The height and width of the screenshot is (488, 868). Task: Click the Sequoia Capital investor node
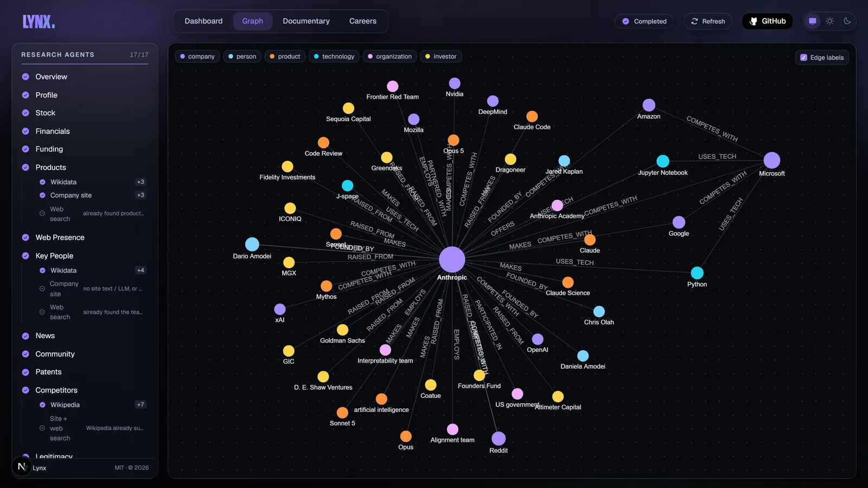pos(348,109)
